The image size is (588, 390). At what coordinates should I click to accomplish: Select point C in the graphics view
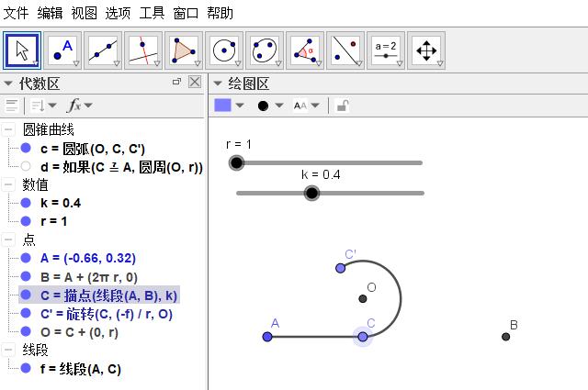[363, 337]
